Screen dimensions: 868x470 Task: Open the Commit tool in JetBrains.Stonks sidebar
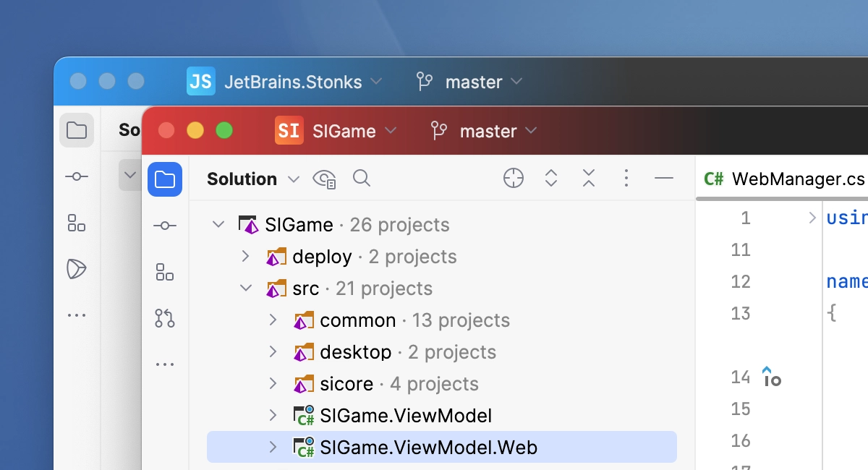pos(77,176)
